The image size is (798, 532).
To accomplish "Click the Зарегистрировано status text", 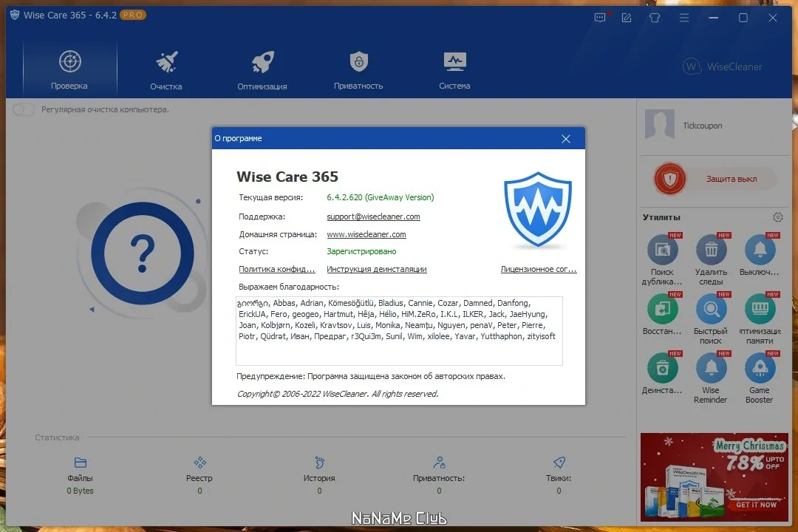I will click(x=361, y=251).
